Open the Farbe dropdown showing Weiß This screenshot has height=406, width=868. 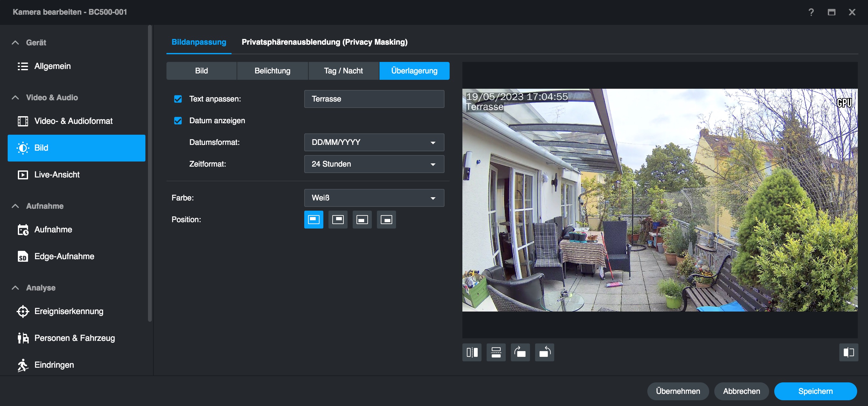tap(374, 198)
